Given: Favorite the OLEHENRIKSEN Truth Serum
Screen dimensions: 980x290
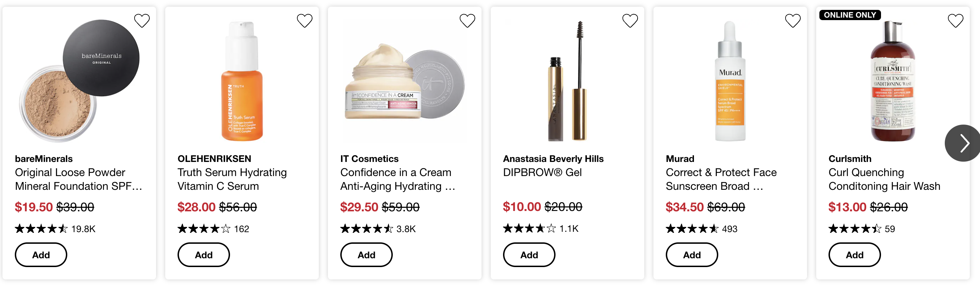Looking at the screenshot, I should coord(305,20).
